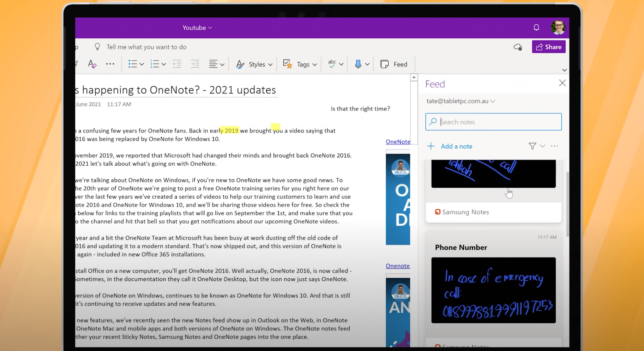Click the Feed pane scrollbar
The height and width of the screenshot is (351, 644).
tap(567, 204)
